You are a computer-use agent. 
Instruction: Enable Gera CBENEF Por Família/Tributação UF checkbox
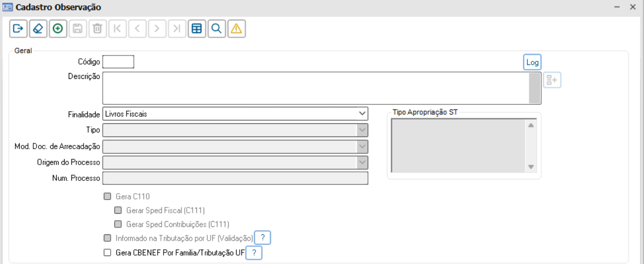pyautogui.click(x=107, y=253)
